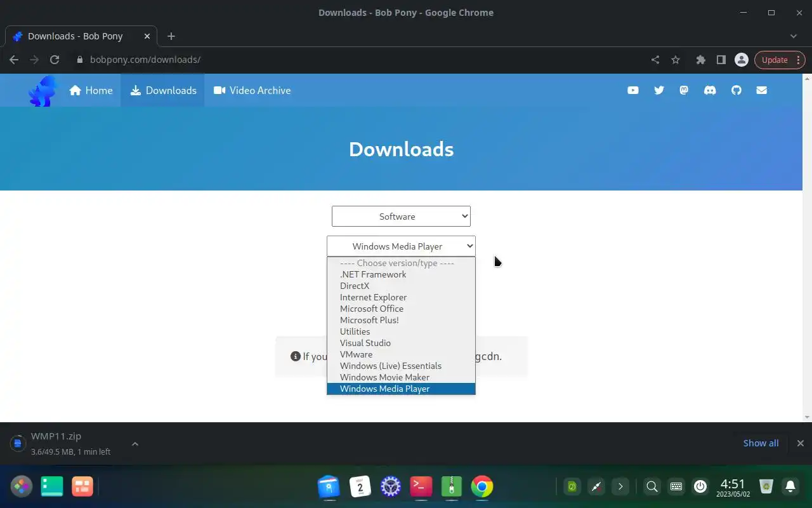Open the file manager icon in taskbar
The height and width of the screenshot is (508, 812).
[329, 486]
